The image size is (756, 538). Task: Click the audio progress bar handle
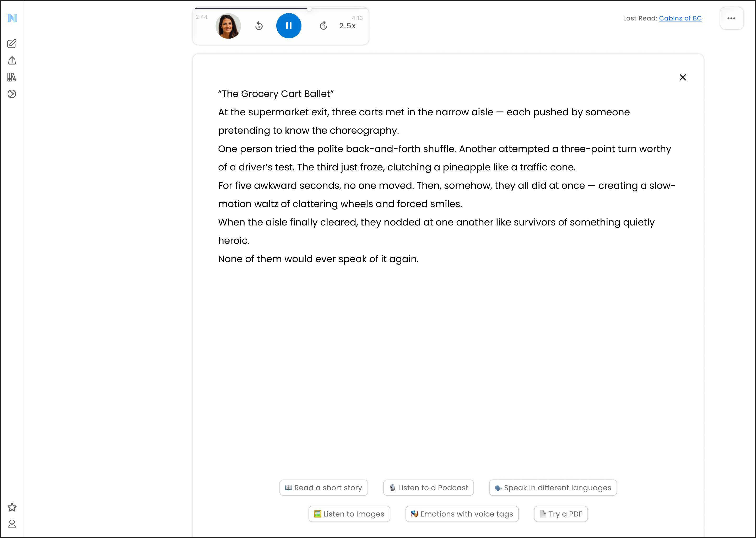pyautogui.click(x=309, y=9)
